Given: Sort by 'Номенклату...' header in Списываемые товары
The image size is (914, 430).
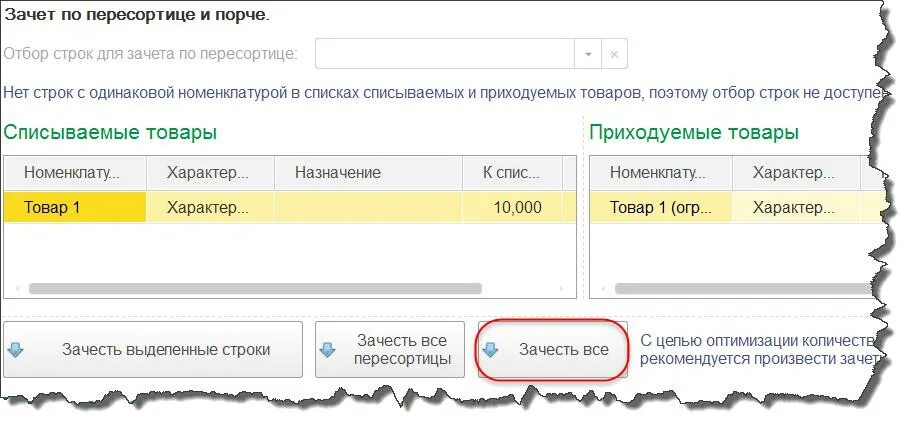Looking at the screenshot, I should click(x=75, y=172).
